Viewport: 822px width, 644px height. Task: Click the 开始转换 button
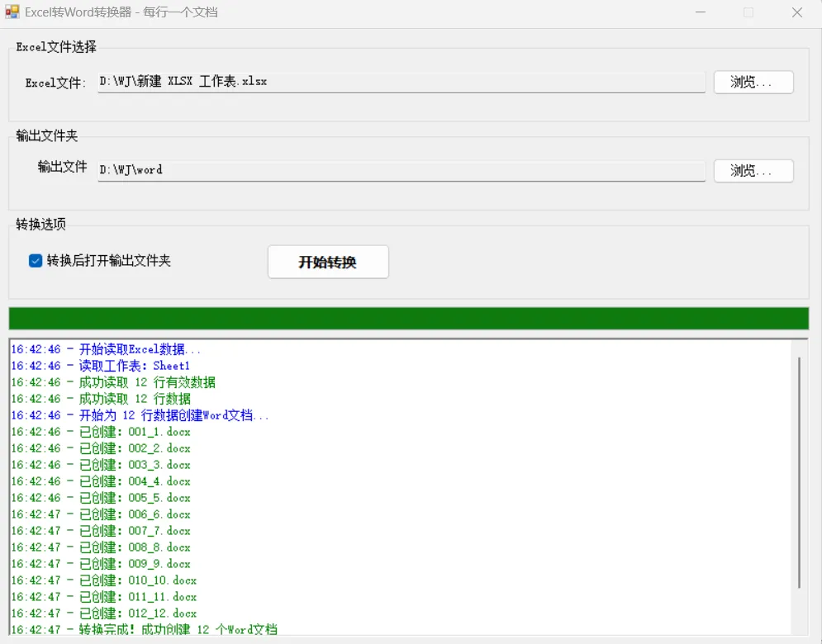click(x=328, y=262)
